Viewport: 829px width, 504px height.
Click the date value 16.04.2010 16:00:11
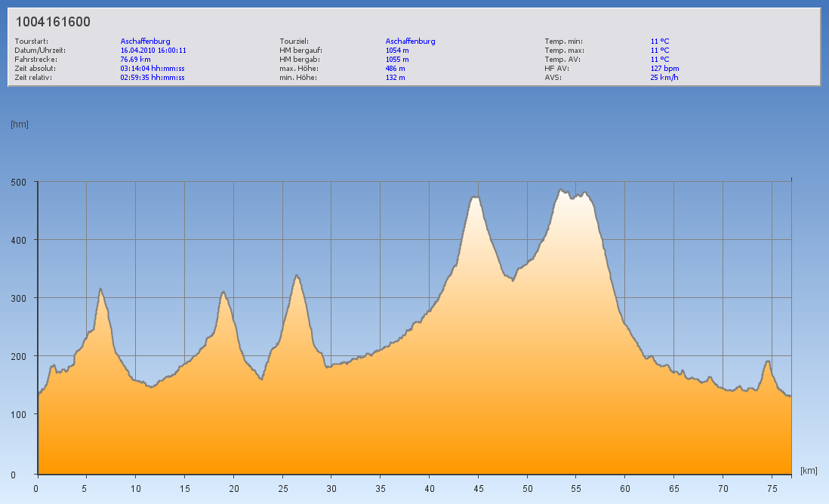[x=153, y=51]
